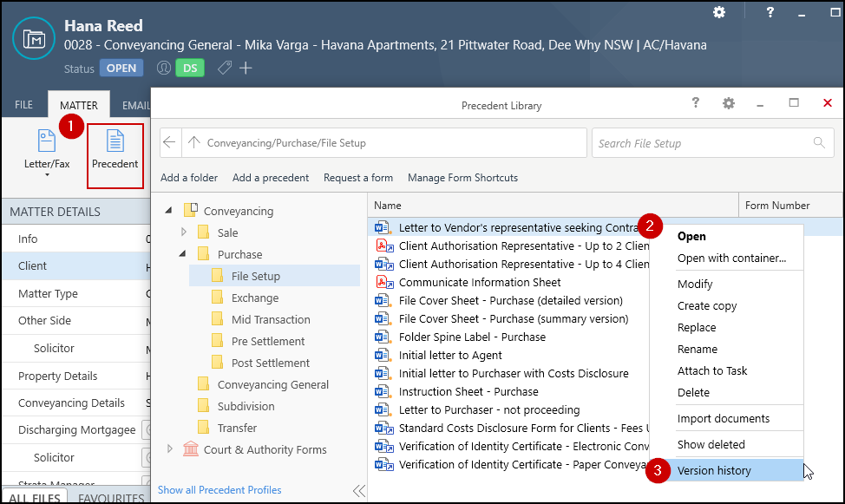845x504 pixels.
Task: Click Add a precedent
Action: coord(271,178)
